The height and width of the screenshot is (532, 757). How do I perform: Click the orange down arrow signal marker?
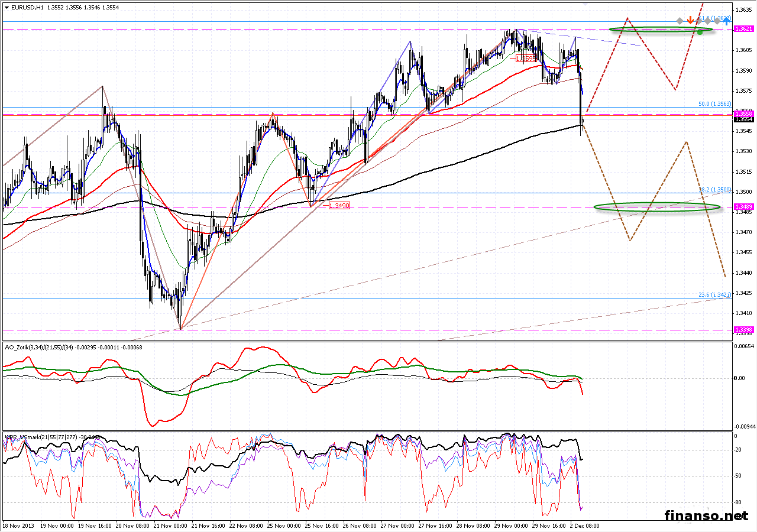click(x=690, y=21)
